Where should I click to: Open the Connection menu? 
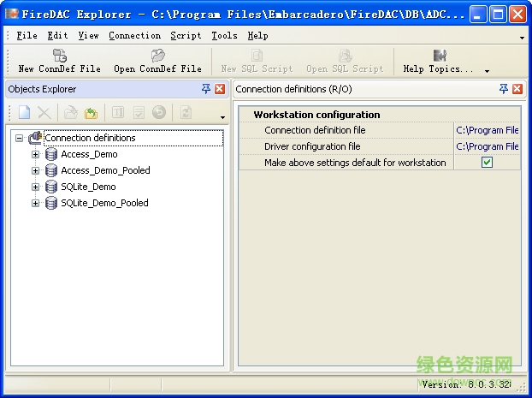134,35
